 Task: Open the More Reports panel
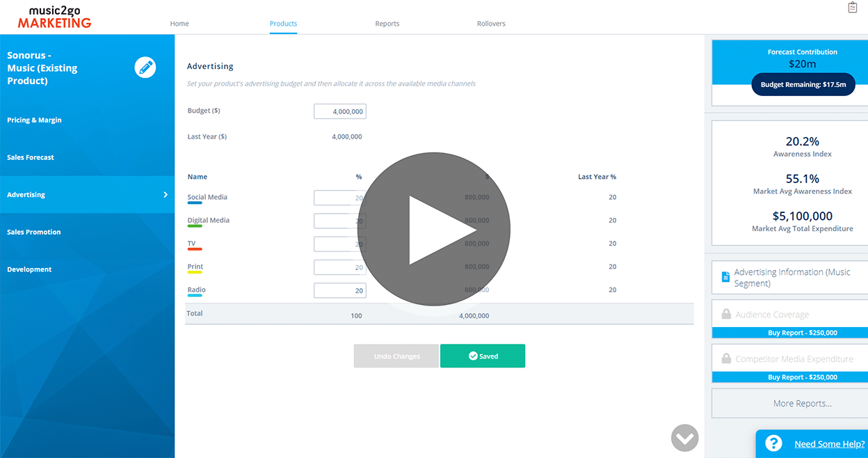point(802,403)
